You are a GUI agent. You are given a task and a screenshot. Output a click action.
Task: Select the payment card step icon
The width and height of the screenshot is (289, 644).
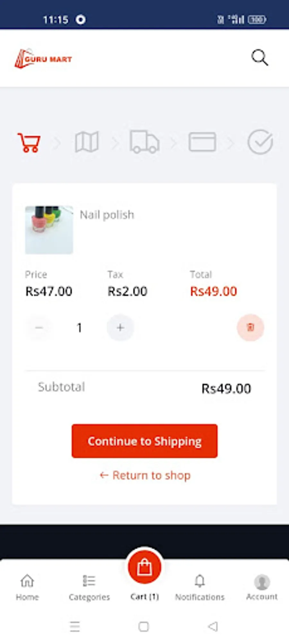202,142
